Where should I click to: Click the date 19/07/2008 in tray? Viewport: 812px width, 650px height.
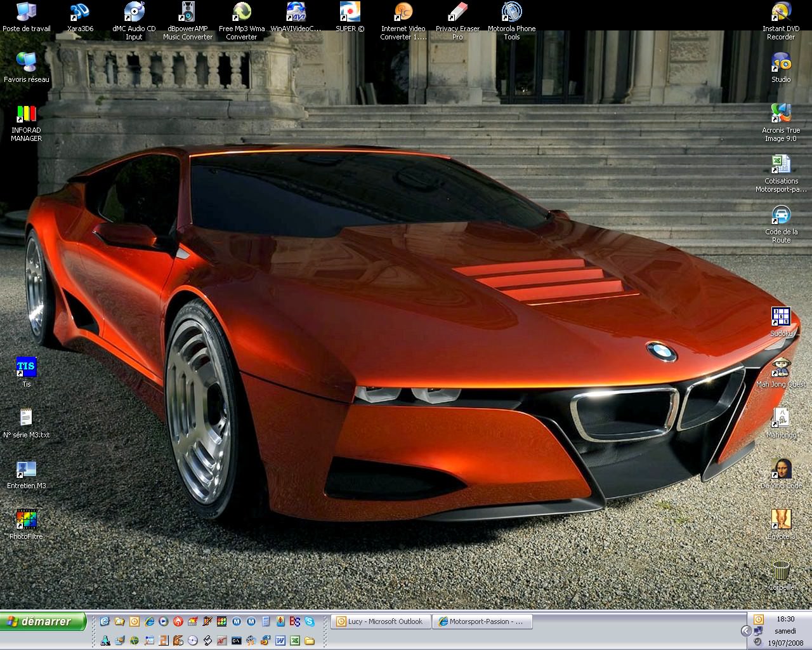pyautogui.click(x=785, y=643)
